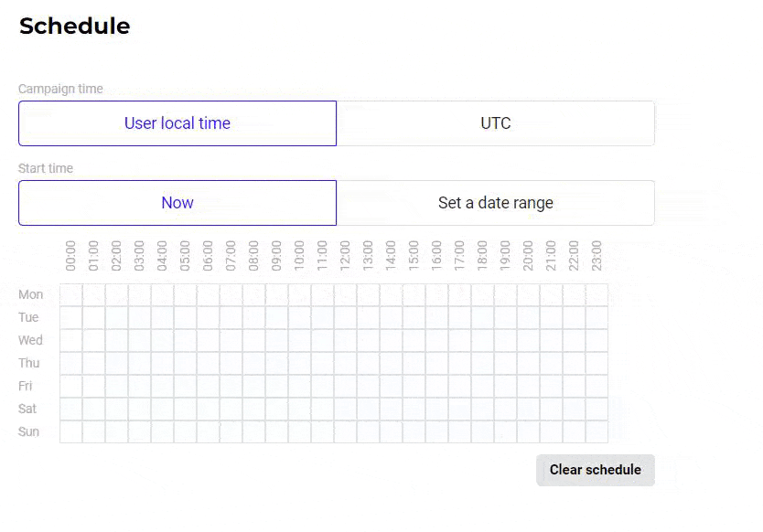The width and height of the screenshot is (763, 532).
Task: Toggle the Thursday 12:00 schedule cell
Action: [346, 364]
